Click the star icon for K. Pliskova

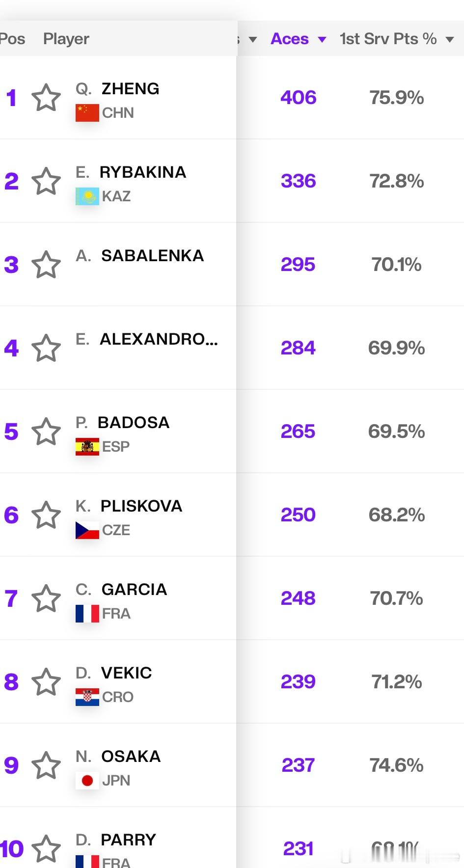pyautogui.click(x=46, y=515)
